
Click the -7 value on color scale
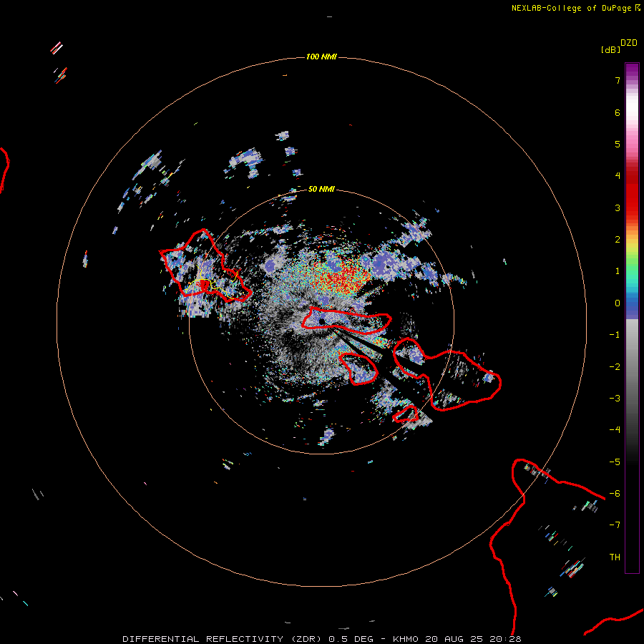click(x=615, y=525)
